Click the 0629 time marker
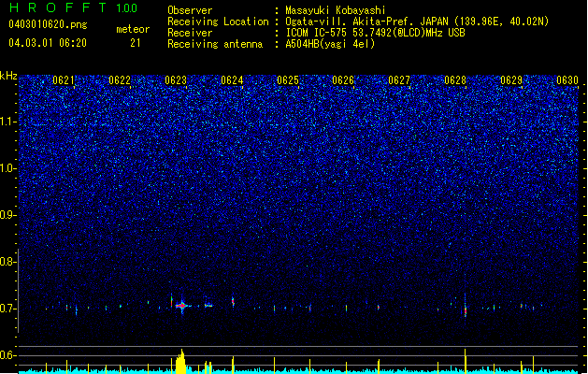The image size is (588, 374). (511, 80)
